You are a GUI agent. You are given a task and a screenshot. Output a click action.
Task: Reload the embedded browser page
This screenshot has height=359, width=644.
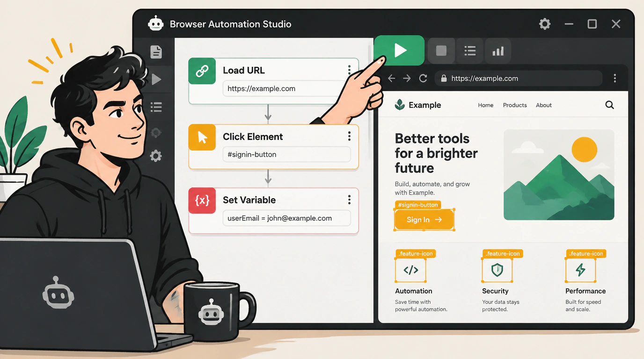423,79
